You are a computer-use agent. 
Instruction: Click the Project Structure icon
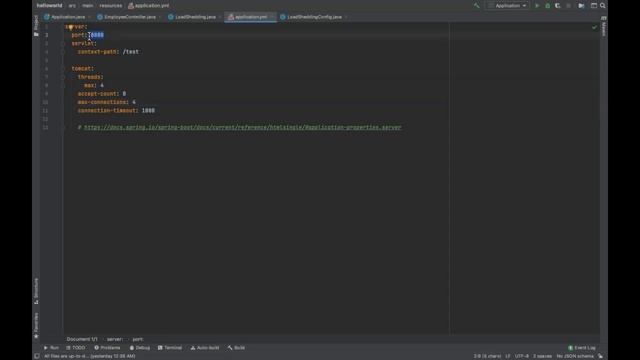point(581,6)
